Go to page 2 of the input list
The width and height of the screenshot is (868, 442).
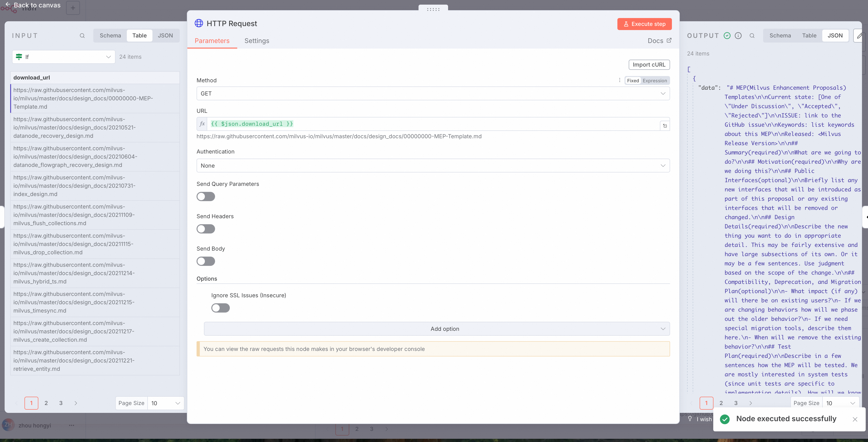click(x=46, y=403)
